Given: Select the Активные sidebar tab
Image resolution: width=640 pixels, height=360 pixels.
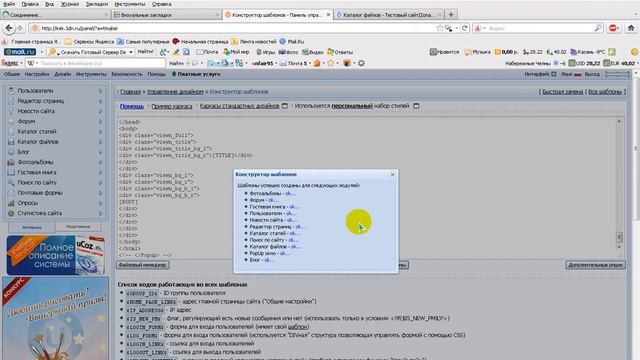Looking at the screenshot, I should 32,227.
